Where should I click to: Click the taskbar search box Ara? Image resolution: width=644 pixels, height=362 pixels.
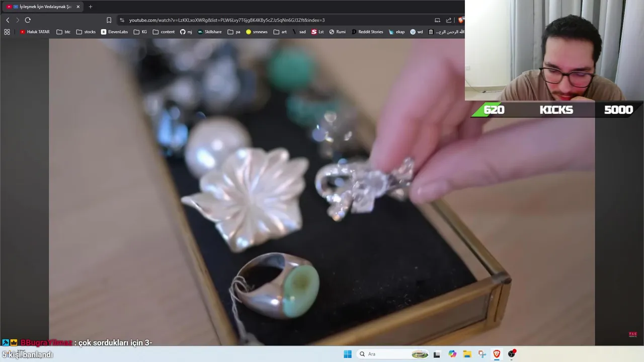393,354
